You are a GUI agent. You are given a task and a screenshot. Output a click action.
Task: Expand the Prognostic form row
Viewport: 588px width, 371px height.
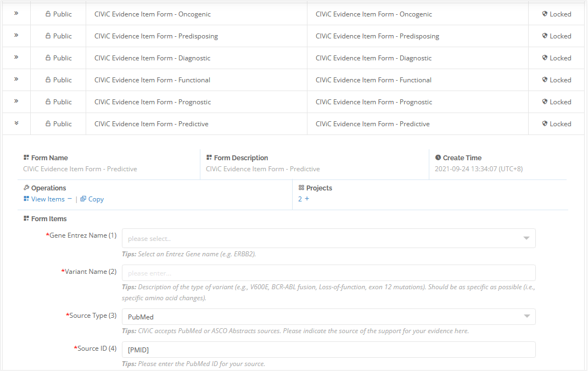point(16,101)
